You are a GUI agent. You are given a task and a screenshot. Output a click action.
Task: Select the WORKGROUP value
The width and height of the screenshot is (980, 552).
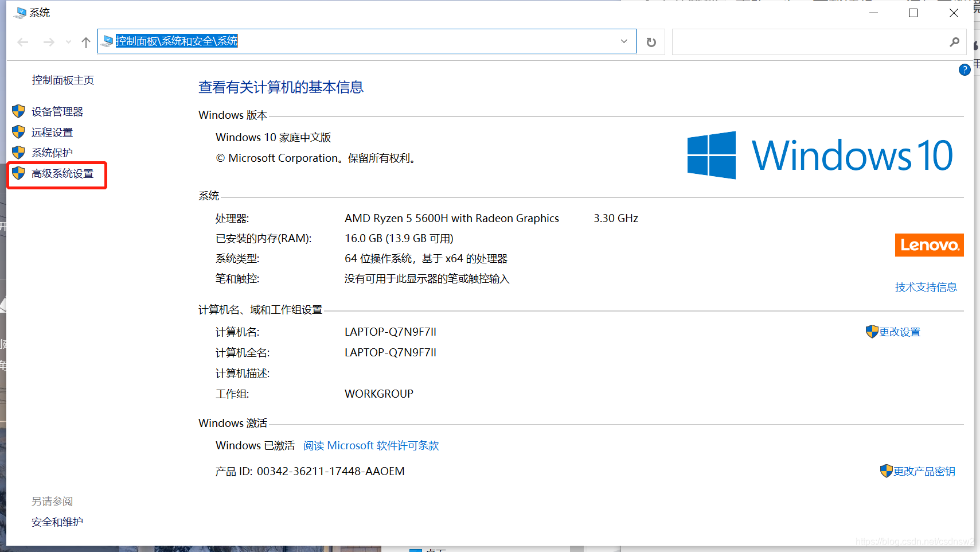coord(379,394)
